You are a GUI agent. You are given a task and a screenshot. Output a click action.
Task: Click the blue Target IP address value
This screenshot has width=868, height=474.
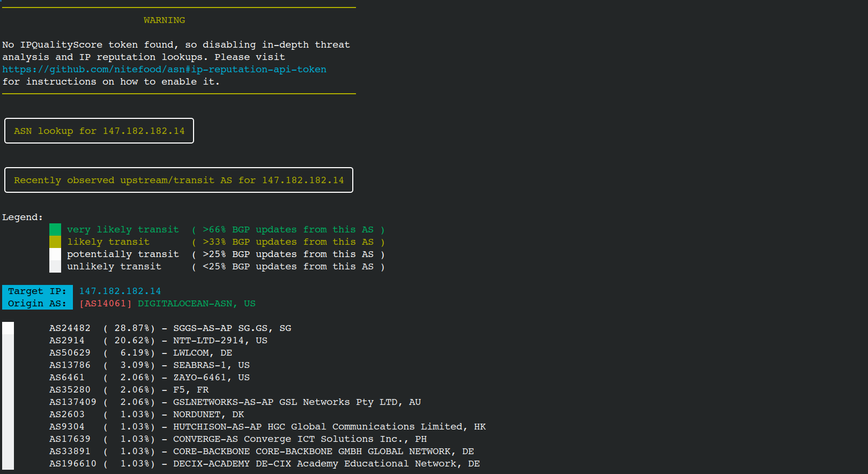tap(120, 291)
